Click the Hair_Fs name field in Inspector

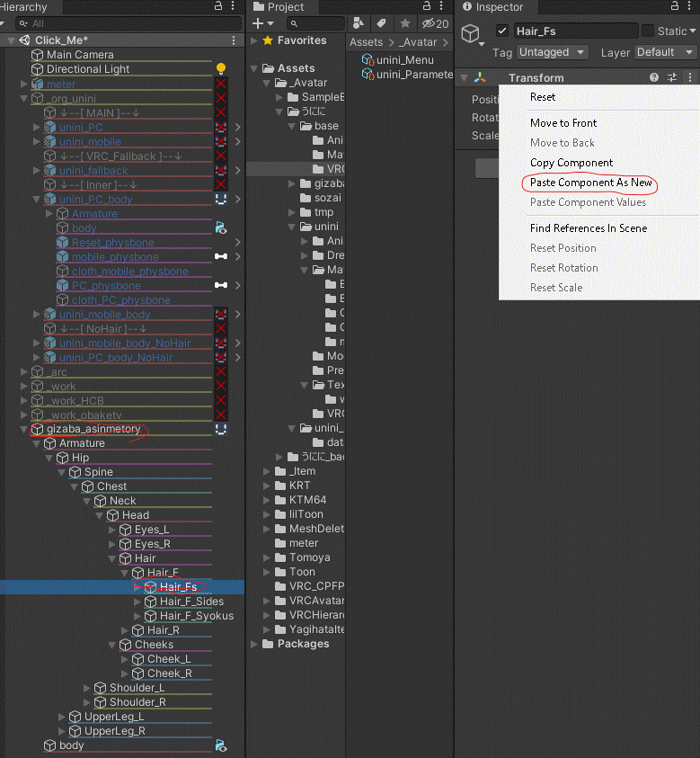coord(576,31)
